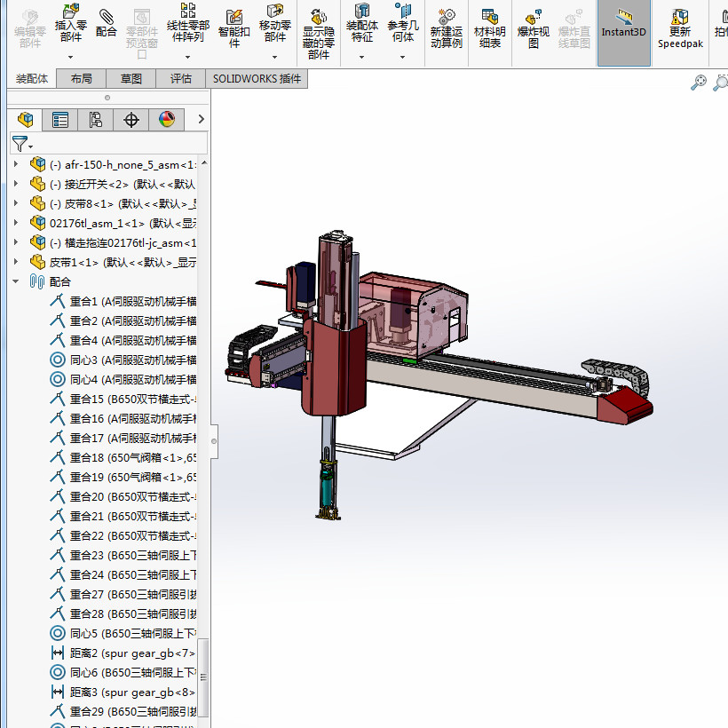Click the 智能扣件 (Smart Fasteners) tool

coord(234,28)
